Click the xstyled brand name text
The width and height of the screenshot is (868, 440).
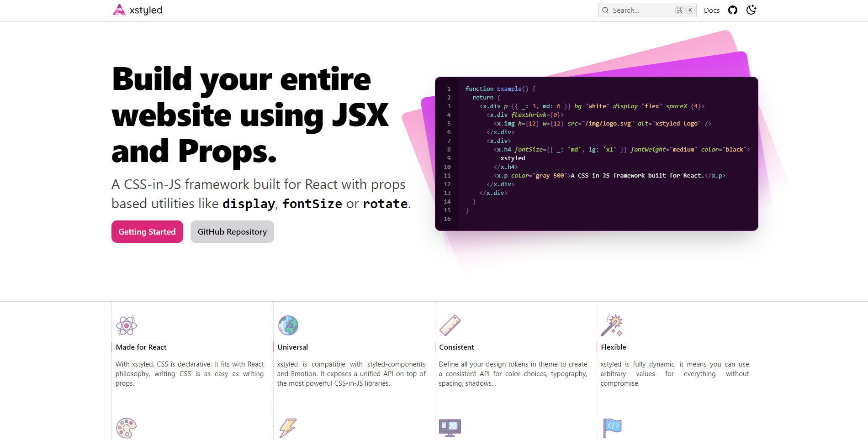tap(146, 10)
